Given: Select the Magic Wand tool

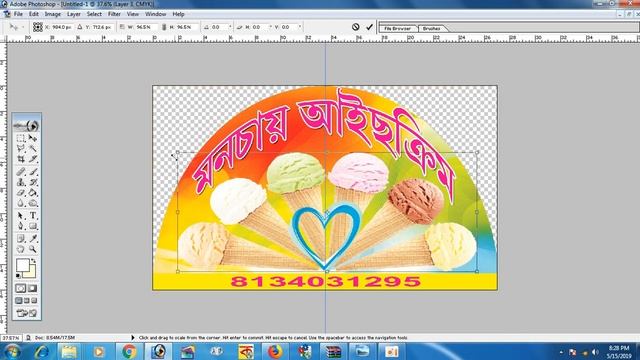Looking at the screenshot, I should [33, 149].
